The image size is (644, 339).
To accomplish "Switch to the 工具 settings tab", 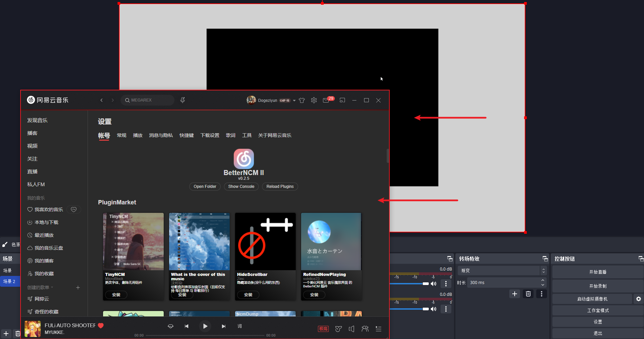I will point(247,135).
